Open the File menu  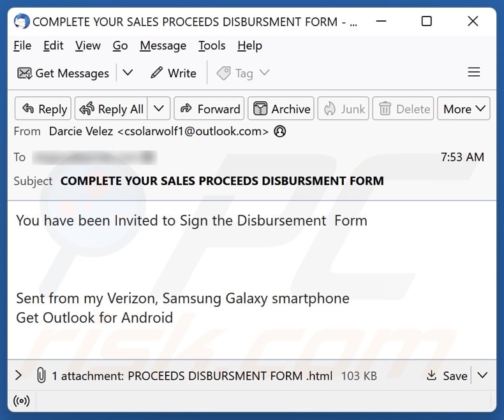tap(22, 45)
